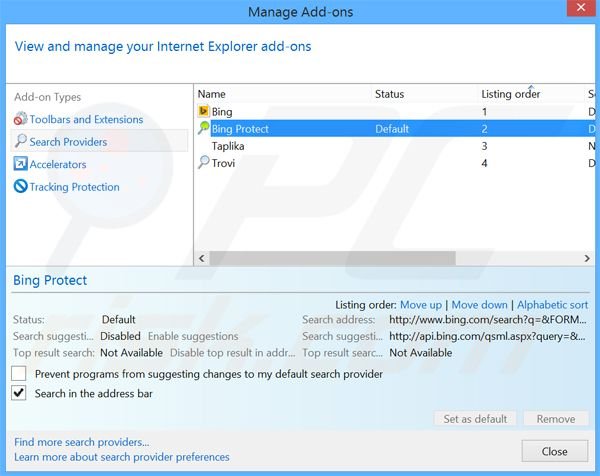600x476 pixels.
Task: Select the Bing search provider row
Action: [397, 112]
